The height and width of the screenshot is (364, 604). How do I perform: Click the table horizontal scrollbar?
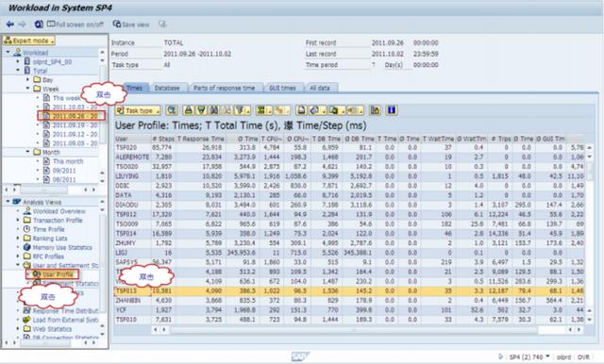tap(355, 330)
